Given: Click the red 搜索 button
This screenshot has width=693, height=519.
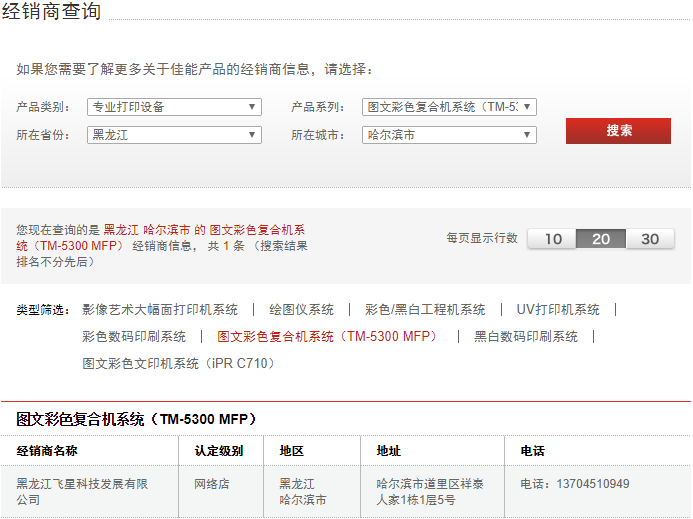Looking at the screenshot, I should (618, 131).
